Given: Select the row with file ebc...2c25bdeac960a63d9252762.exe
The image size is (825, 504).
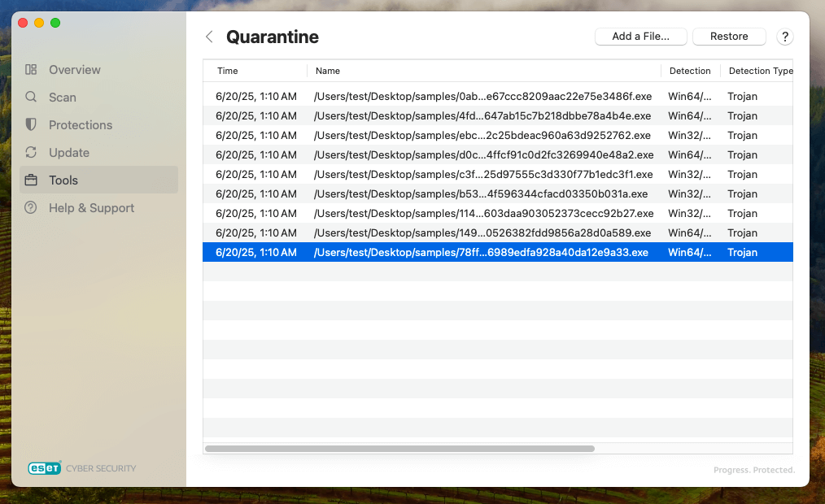Looking at the screenshot, I should click(498, 135).
